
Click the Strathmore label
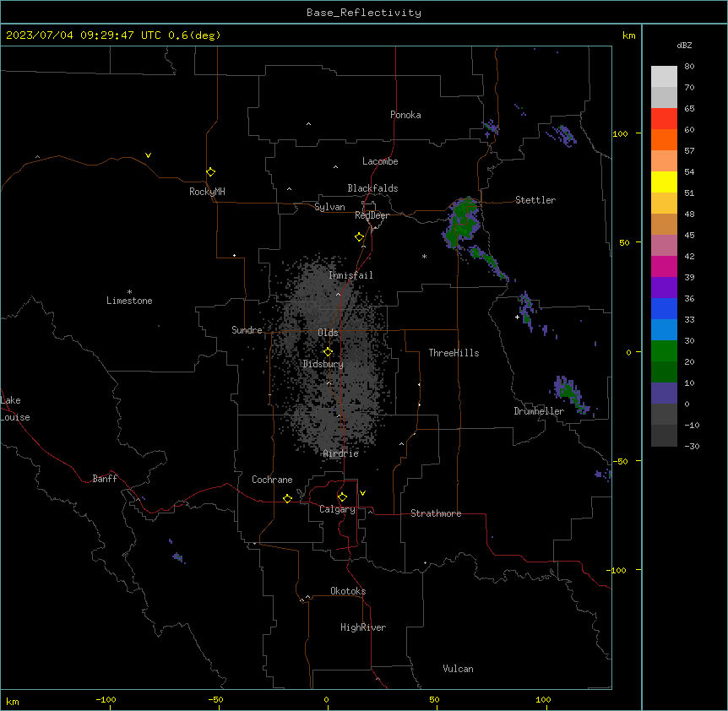pos(436,513)
